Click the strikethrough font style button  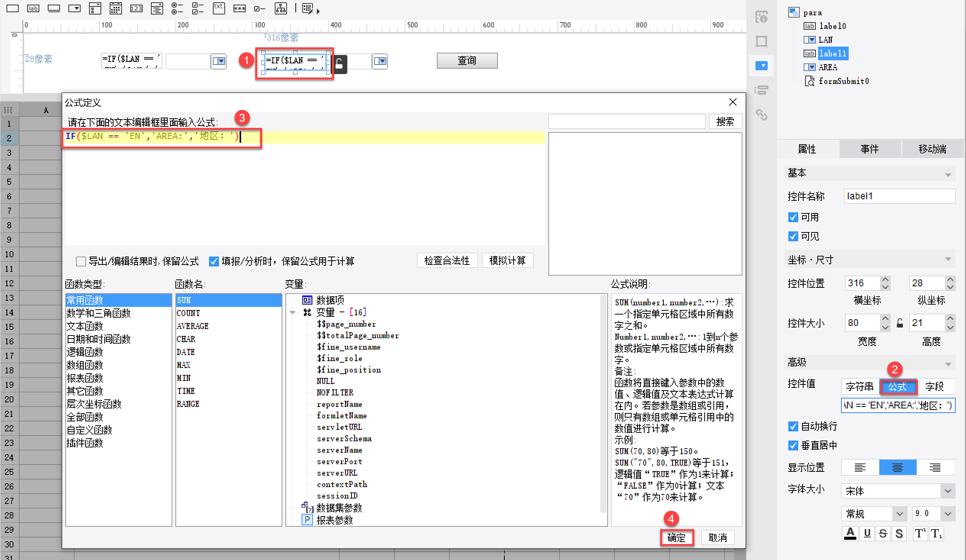pyautogui.click(x=883, y=533)
